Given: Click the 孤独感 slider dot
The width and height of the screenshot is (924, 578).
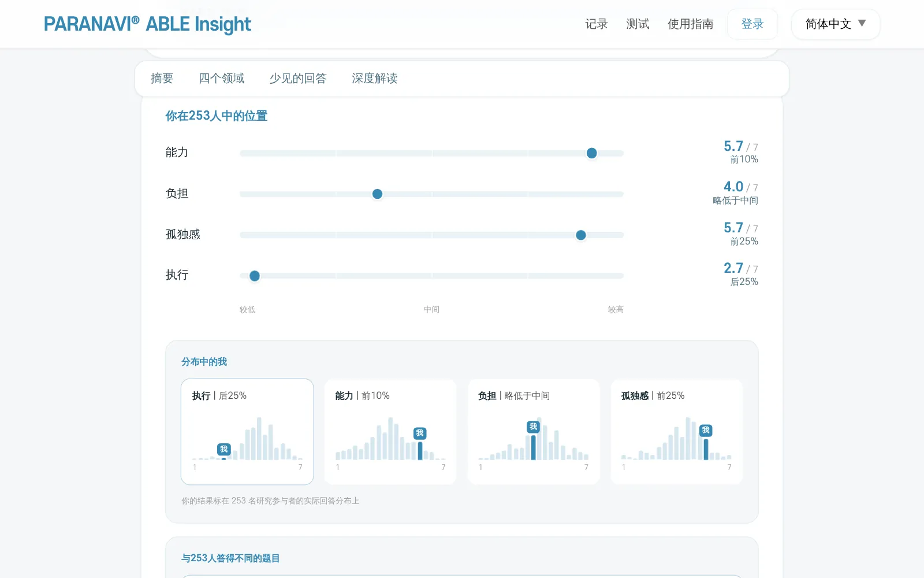Looking at the screenshot, I should click(x=581, y=235).
